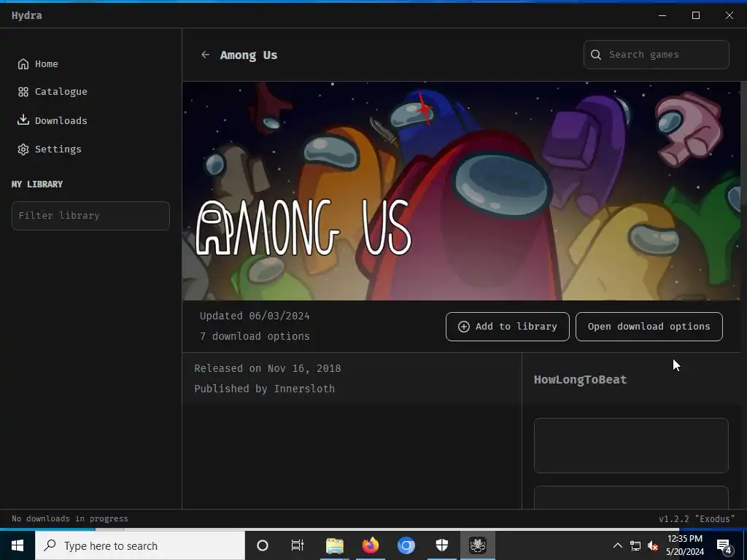The height and width of the screenshot is (560, 747).
Task: Open Cortana circle icon on taskbar
Action: 263,545
